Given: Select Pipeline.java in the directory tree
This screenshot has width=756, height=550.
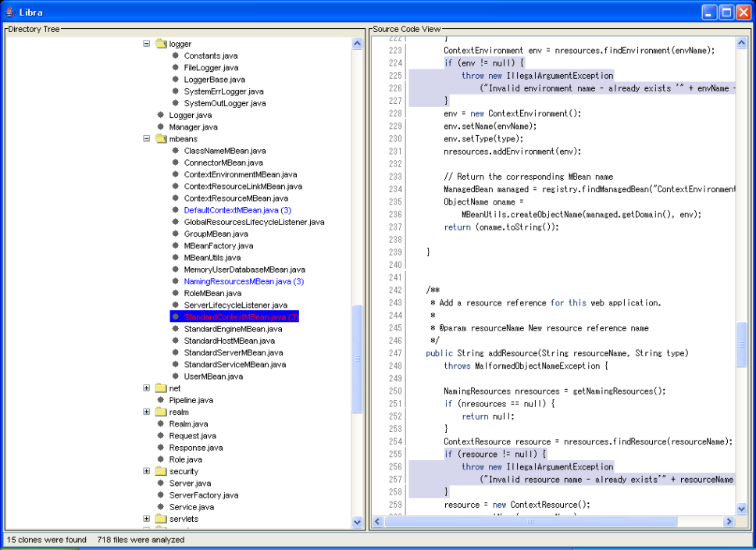Looking at the screenshot, I should coord(191,400).
